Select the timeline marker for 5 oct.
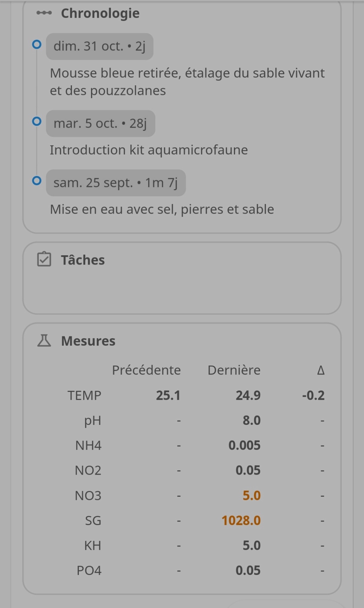 point(37,121)
